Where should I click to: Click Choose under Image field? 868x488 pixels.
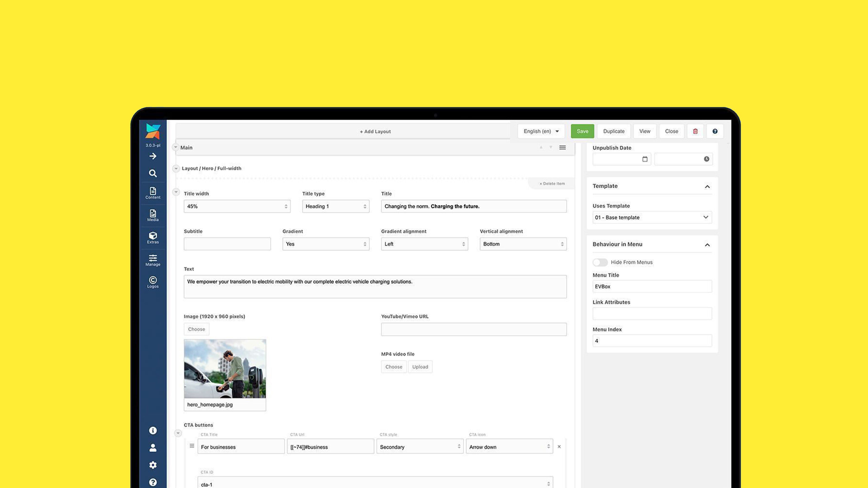pos(196,329)
